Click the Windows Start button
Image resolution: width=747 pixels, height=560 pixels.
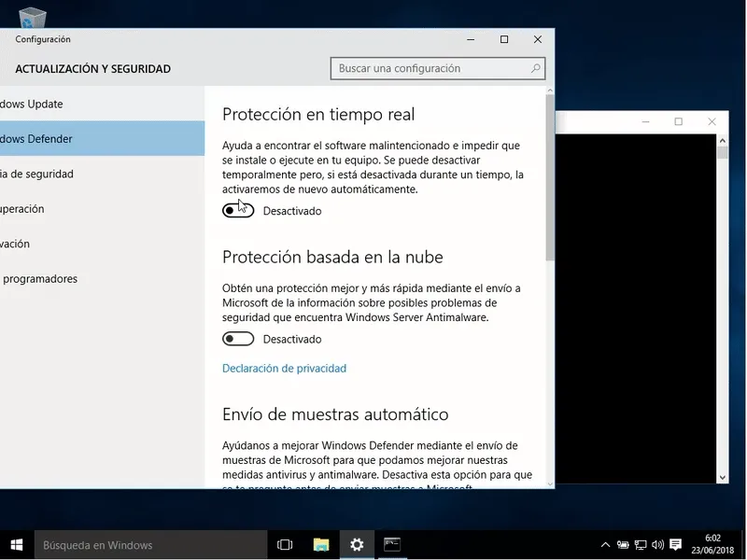pyautogui.click(x=16, y=545)
